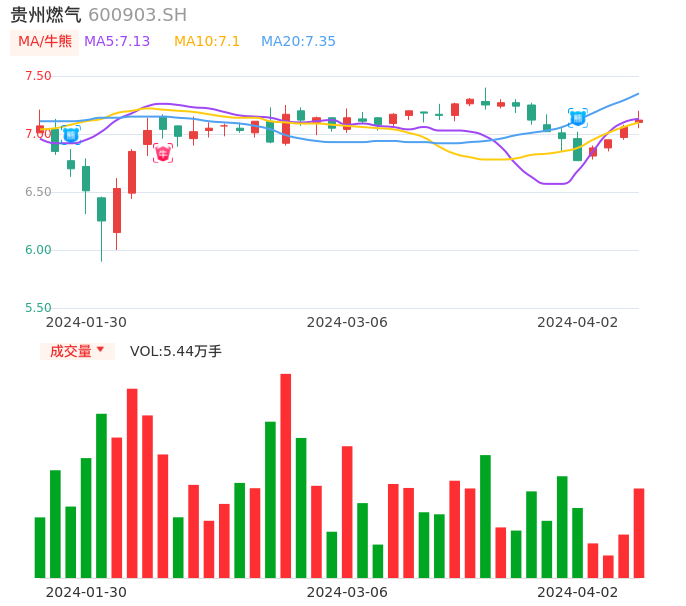Click the 5.50 price axis label

click(x=38, y=308)
